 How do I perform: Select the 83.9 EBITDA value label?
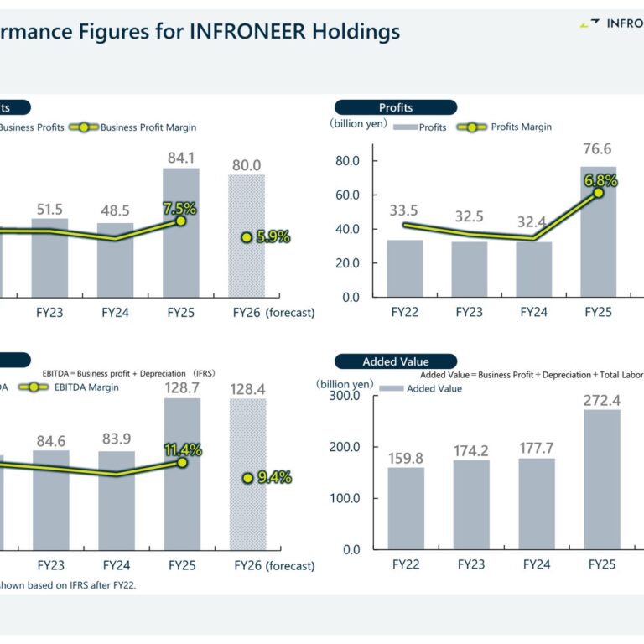point(117,439)
